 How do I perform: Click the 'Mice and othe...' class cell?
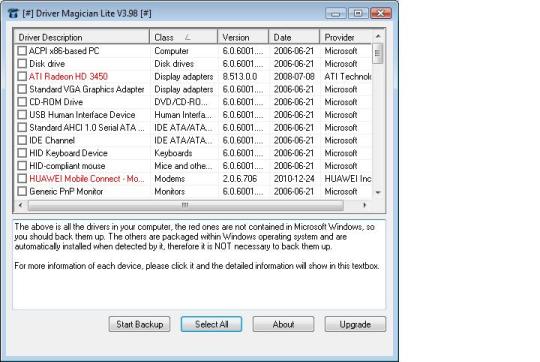183,166
